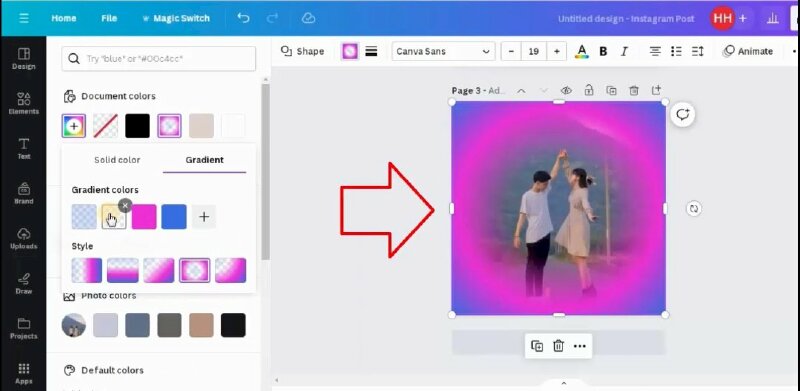This screenshot has width=800, height=391.
Task: Open Magic Switch
Action: coord(176,18)
